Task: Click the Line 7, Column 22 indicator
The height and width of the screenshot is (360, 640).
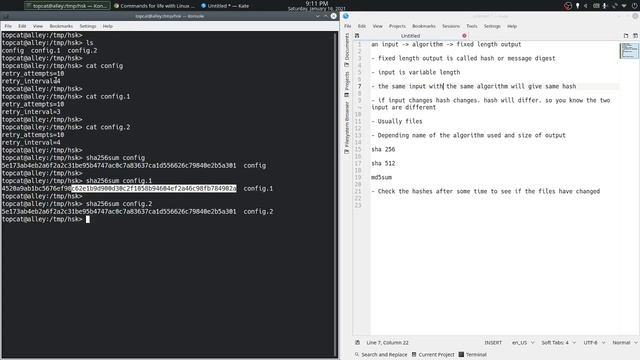Action: [387, 343]
